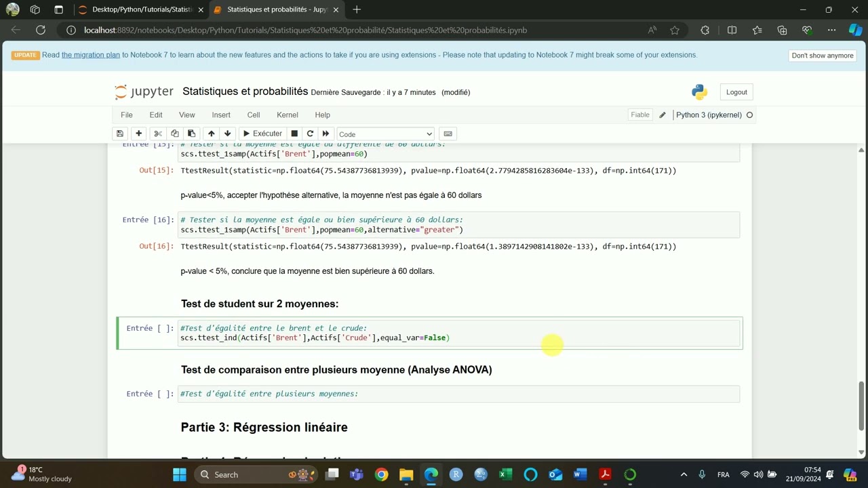Restart the kernel with the circular arrow icon
This screenshot has width=868, height=488.
pyautogui.click(x=310, y=134)
